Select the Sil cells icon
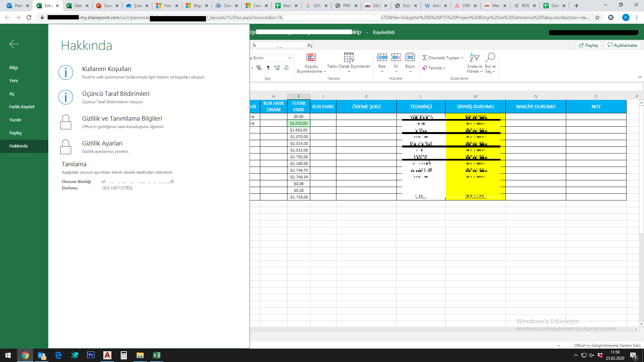This screenshot has width=644, height=362. [x=396, y=57]
